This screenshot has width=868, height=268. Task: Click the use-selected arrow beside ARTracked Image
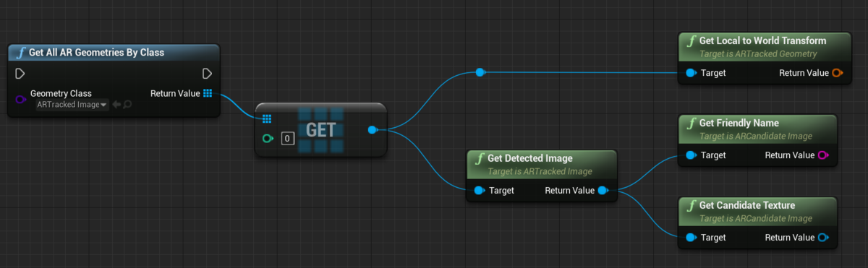click(116, 105)
